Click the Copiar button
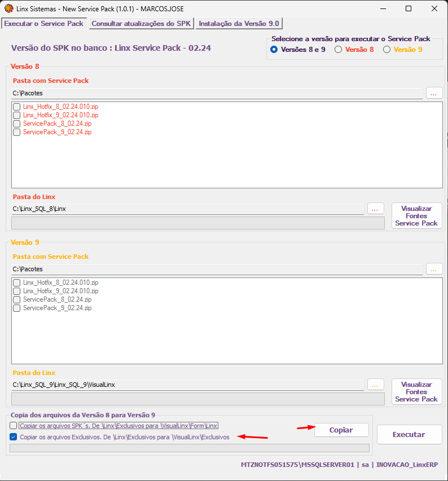Screen dimensions: 448x481 coord(341,430)
